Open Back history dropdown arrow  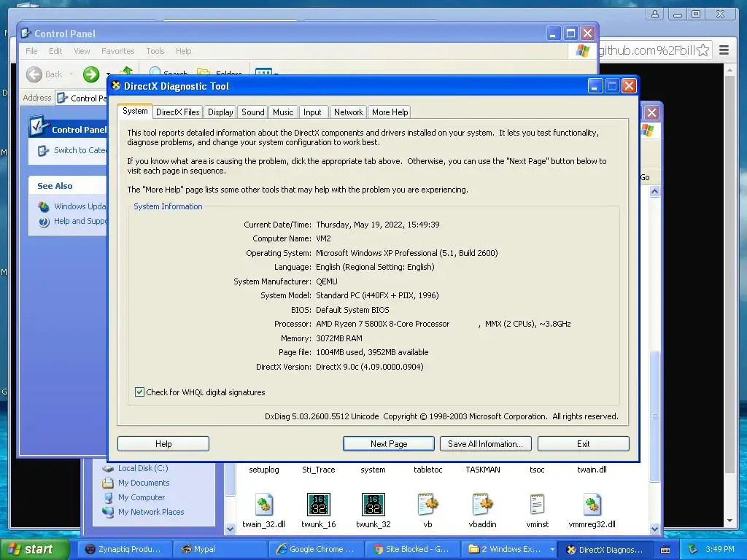71,74
